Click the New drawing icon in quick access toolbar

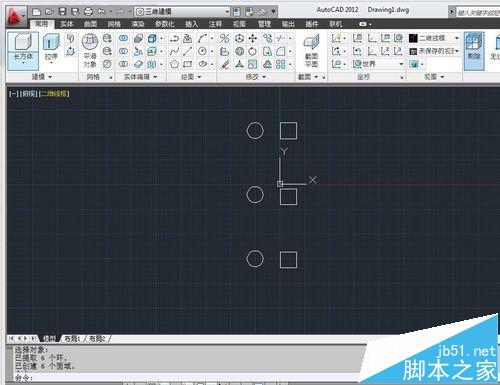click(36, 12)
